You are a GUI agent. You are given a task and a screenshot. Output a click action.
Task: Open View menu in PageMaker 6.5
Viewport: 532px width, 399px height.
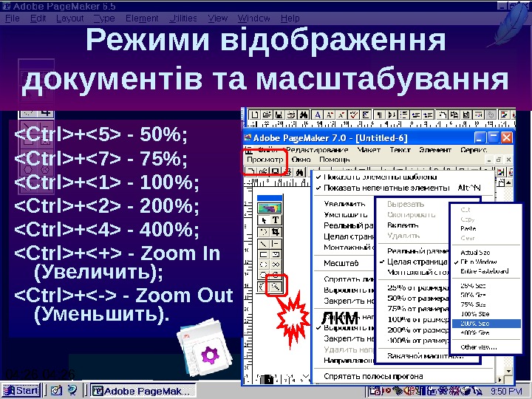pyautogui.click(x=217, y=18)
